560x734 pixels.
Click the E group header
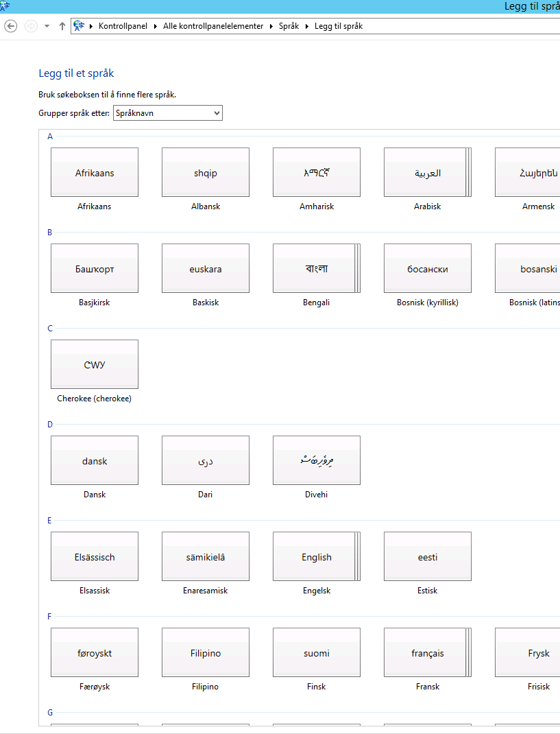point(49,520)
